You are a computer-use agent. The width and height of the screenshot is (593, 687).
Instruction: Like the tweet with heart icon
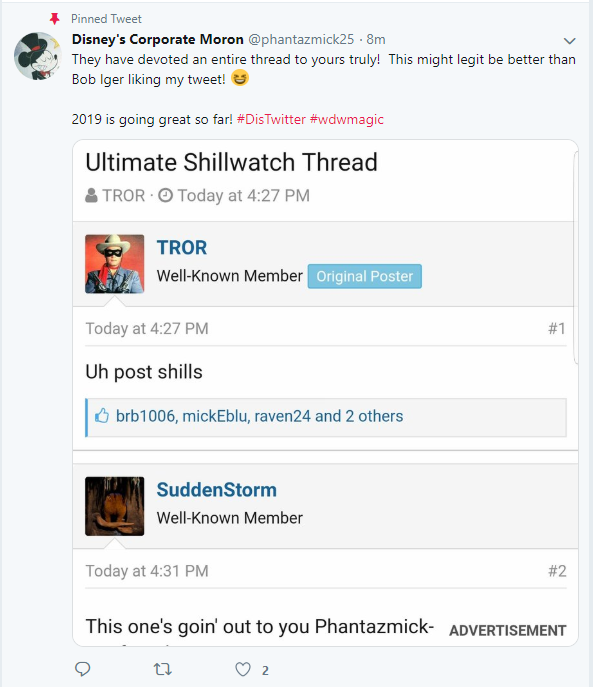[x=243, y=669]
